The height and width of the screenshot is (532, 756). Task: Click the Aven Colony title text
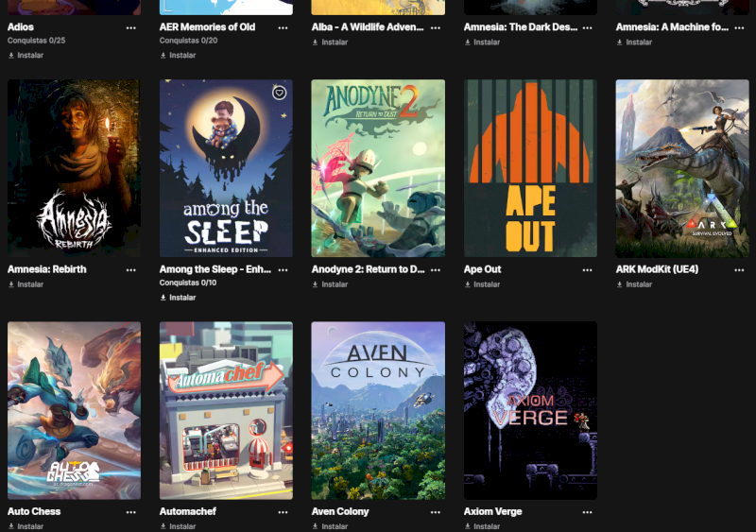340,512
